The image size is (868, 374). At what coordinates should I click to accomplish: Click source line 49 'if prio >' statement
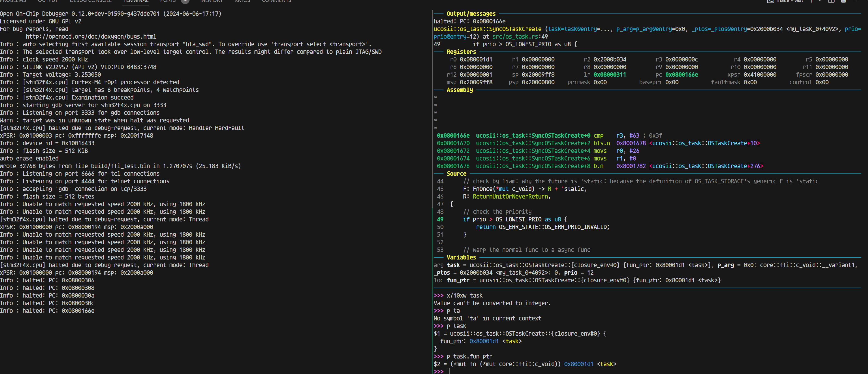click(x=515, y=219)
